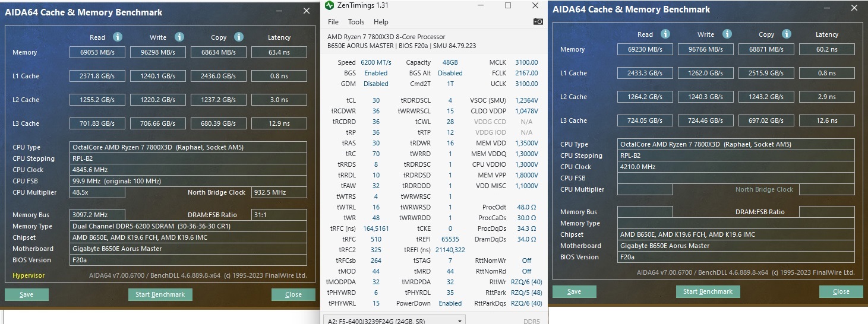This screenshot has width=868, height=324.
Task: Click the Write info icon in left AIDA64 window
Action: [x=178, y=37]
